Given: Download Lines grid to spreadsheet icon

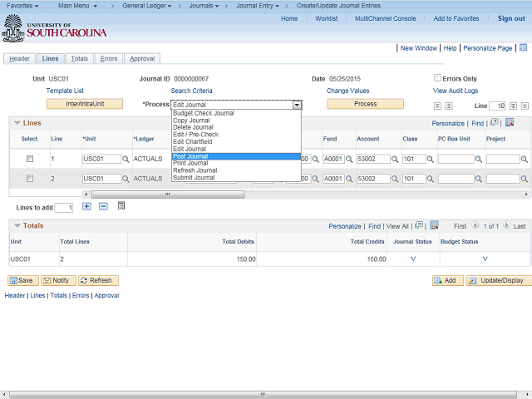Looking at the screenshot, I should tap(510, 123).
